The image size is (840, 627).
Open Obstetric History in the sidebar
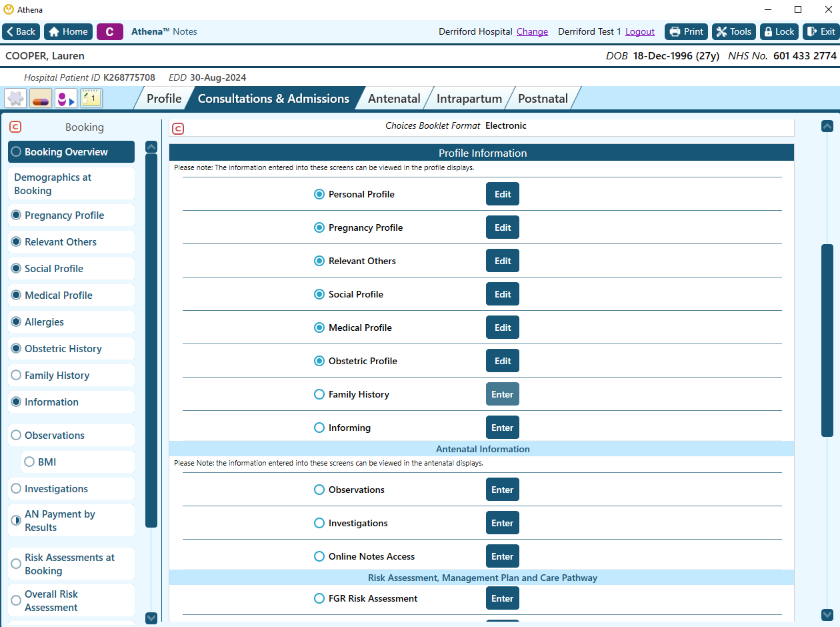71,349
